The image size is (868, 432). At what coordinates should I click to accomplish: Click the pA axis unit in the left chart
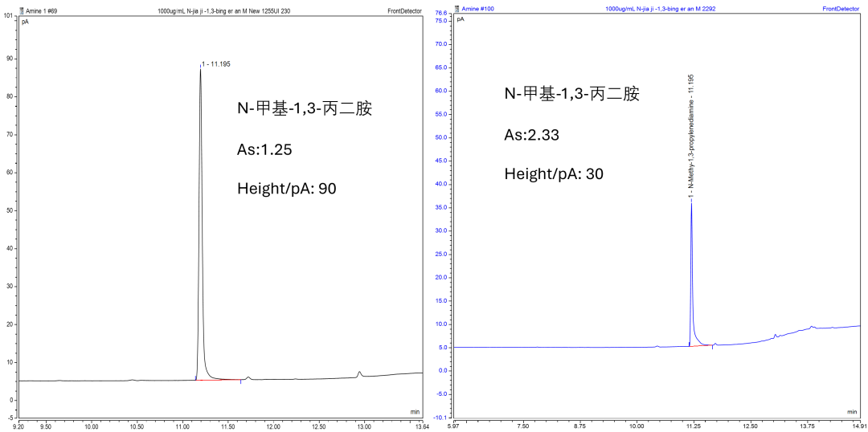[25, 22]
